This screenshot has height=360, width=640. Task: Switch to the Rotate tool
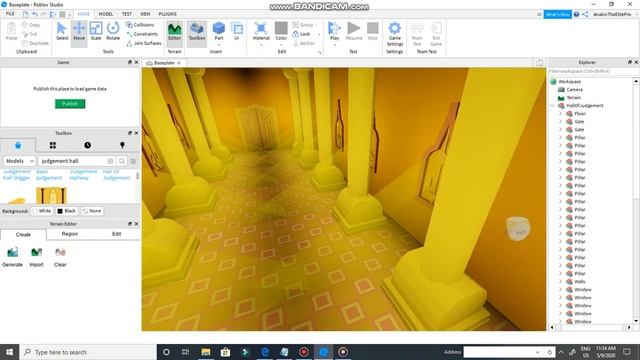[113, 32]
